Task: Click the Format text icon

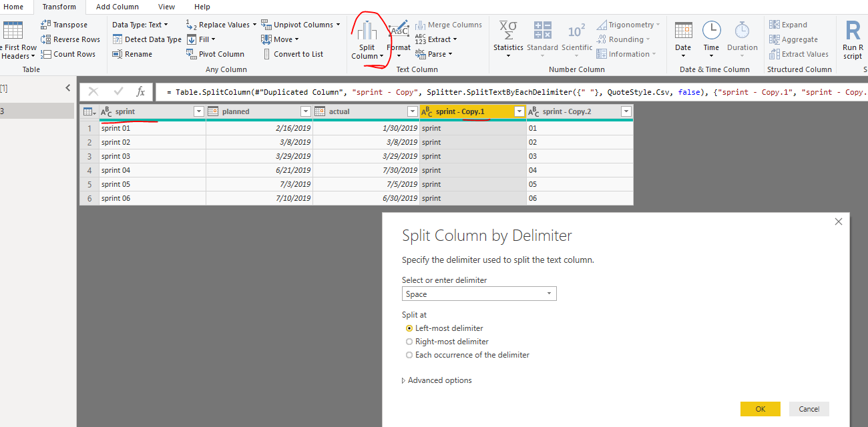Action: click(x=399, y=31)
